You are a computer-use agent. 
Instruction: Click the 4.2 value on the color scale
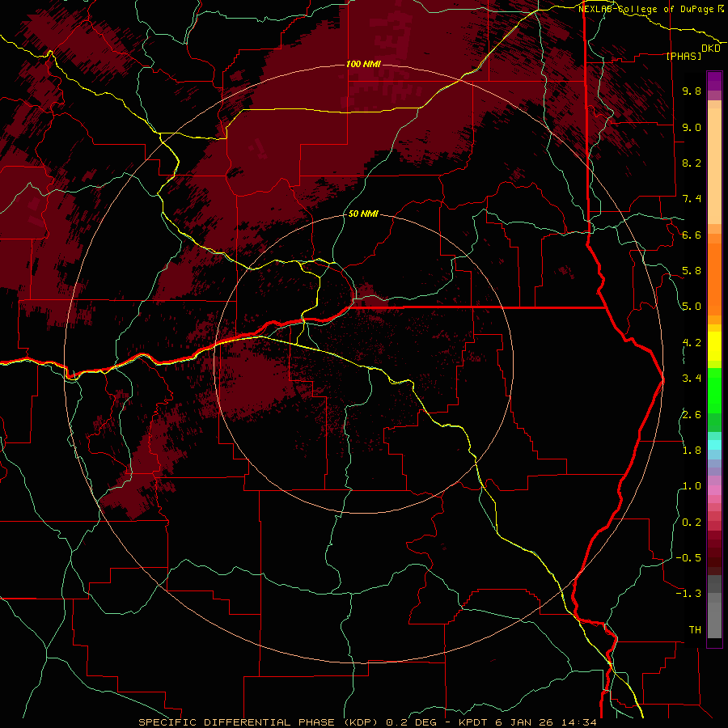(x=692, y=343)
